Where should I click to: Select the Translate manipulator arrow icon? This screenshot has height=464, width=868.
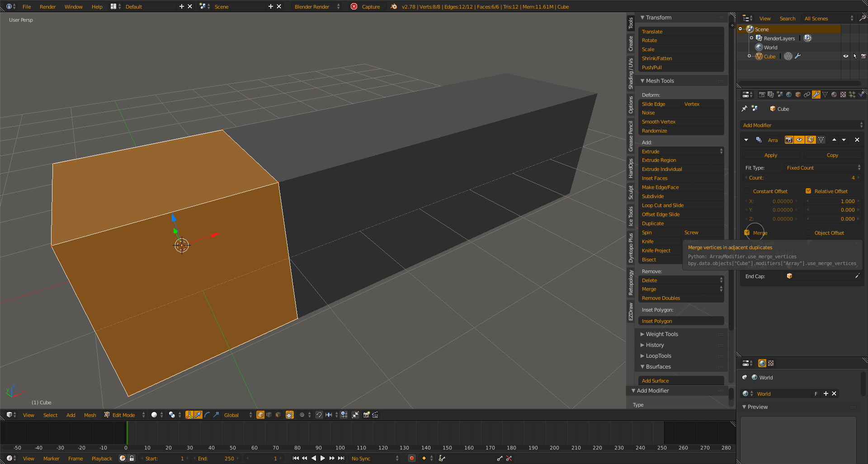point(198,415)
